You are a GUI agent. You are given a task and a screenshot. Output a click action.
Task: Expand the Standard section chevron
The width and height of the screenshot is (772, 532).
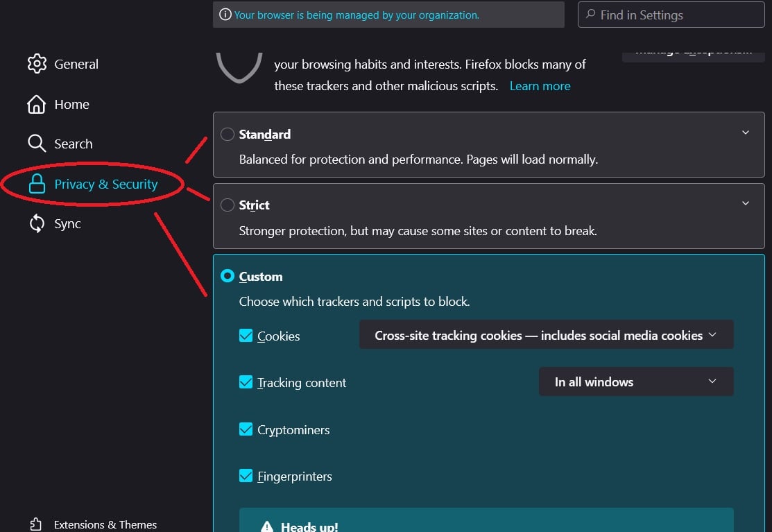tap(746, 132)
